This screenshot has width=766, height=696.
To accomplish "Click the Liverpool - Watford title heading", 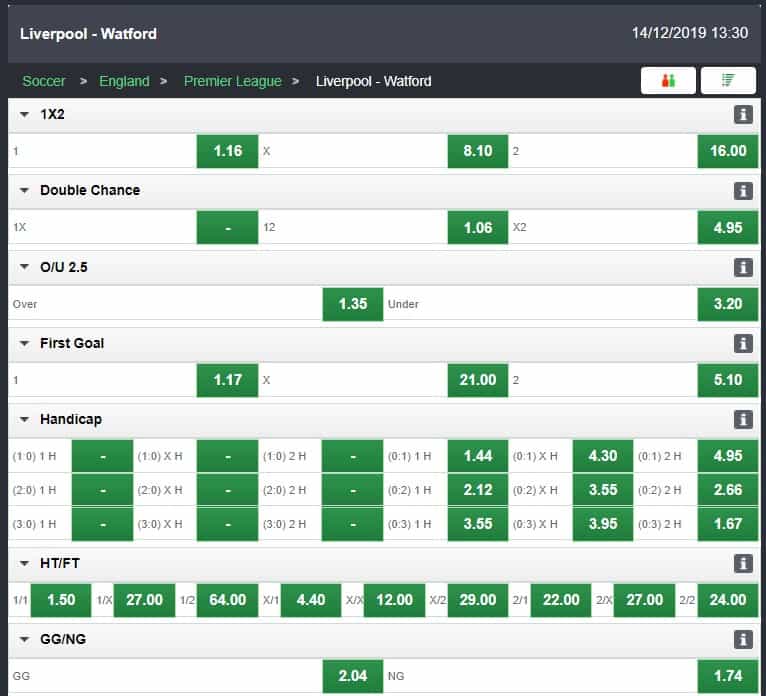I will tap(88, 34).
